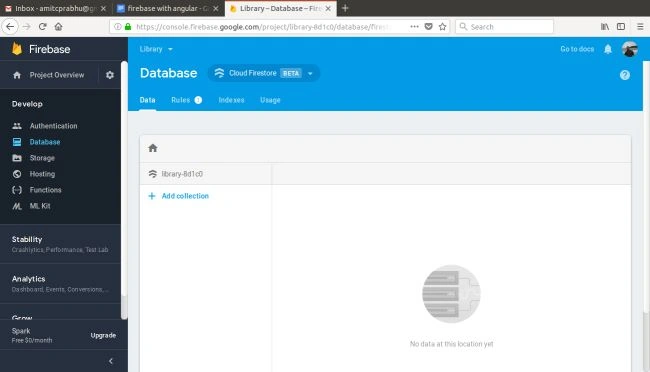Switch to the Usage tab

[x=270, y=100]
